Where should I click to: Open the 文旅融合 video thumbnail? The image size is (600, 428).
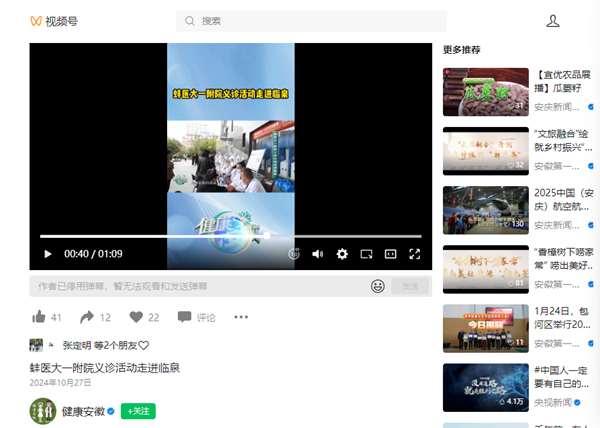(486, 151)
